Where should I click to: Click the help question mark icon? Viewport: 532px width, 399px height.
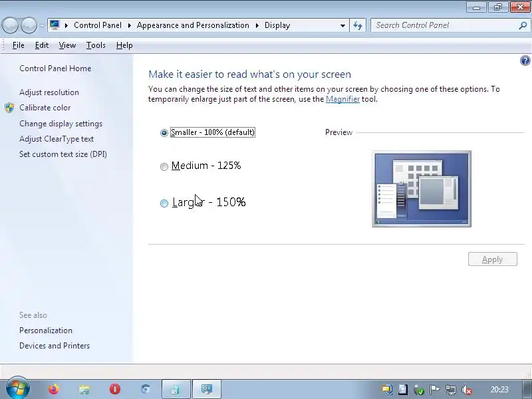pos(525,61)
